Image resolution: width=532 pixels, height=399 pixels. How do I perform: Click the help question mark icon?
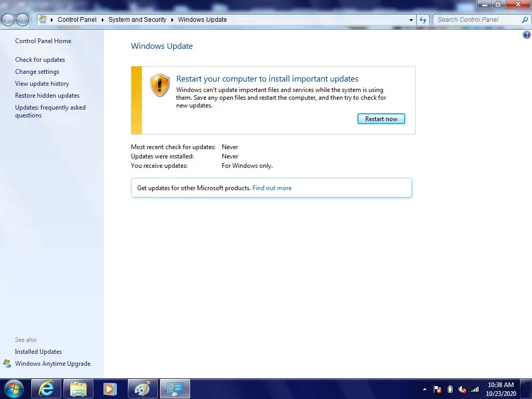coord(527,35)
